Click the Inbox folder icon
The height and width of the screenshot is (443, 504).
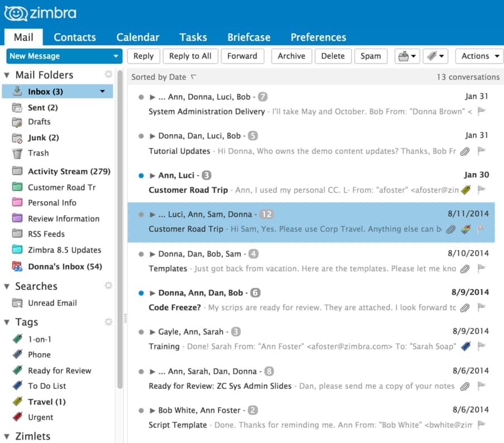(x=17, y=91)
